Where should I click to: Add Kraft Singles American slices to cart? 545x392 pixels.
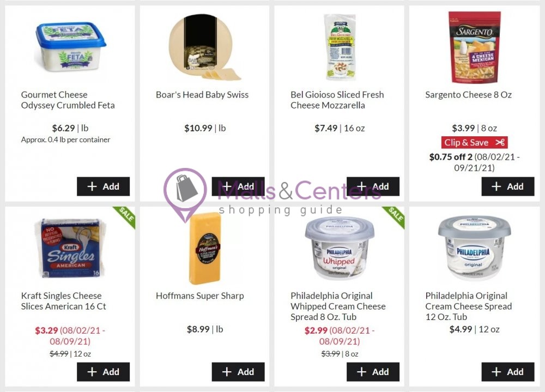(x=103, y=372)
